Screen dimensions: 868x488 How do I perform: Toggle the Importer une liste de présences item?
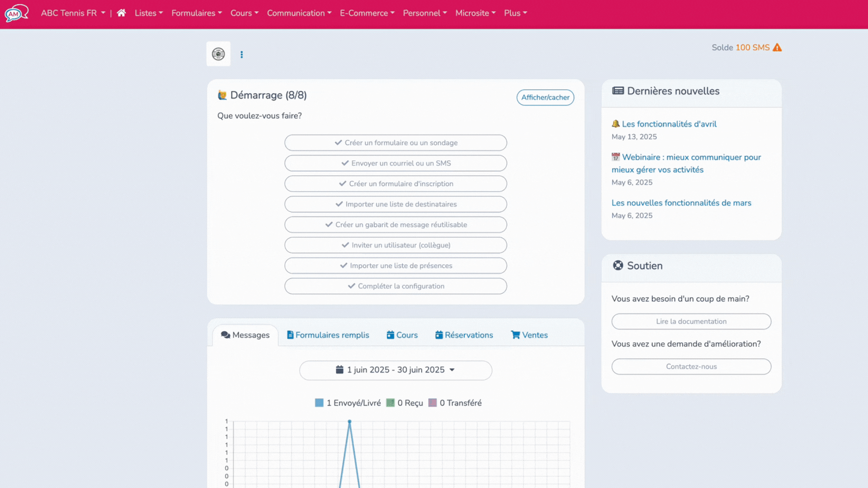click(395, 266)
